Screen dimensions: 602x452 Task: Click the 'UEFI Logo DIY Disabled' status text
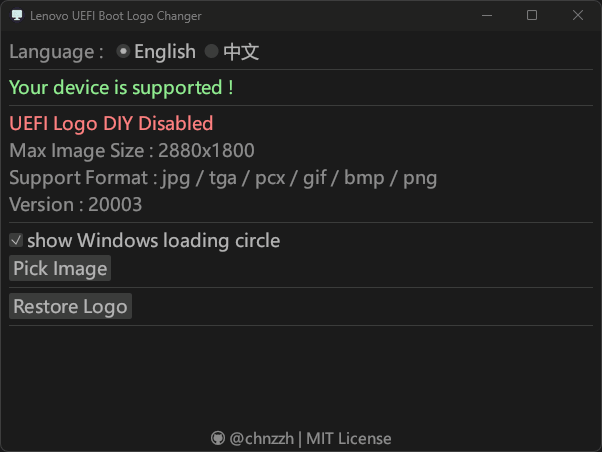point(111,124)
